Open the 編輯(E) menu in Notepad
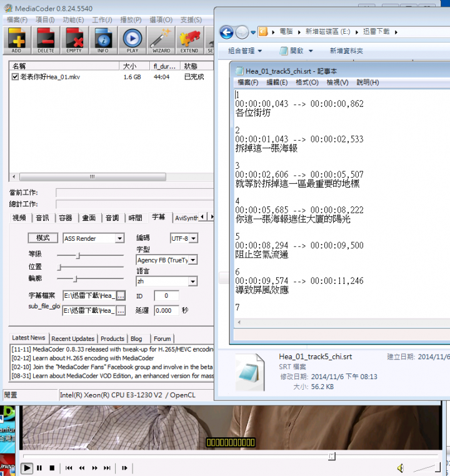 pos(277,83)
